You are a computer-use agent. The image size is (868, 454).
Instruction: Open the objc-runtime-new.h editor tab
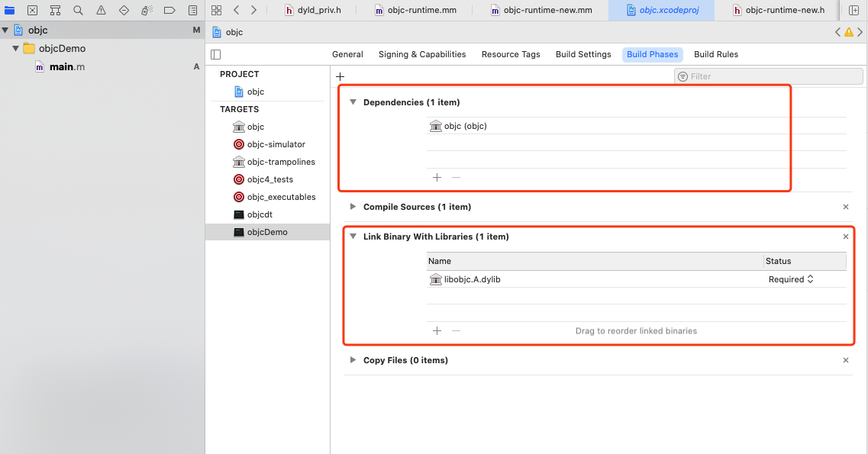tap(779, 10)
